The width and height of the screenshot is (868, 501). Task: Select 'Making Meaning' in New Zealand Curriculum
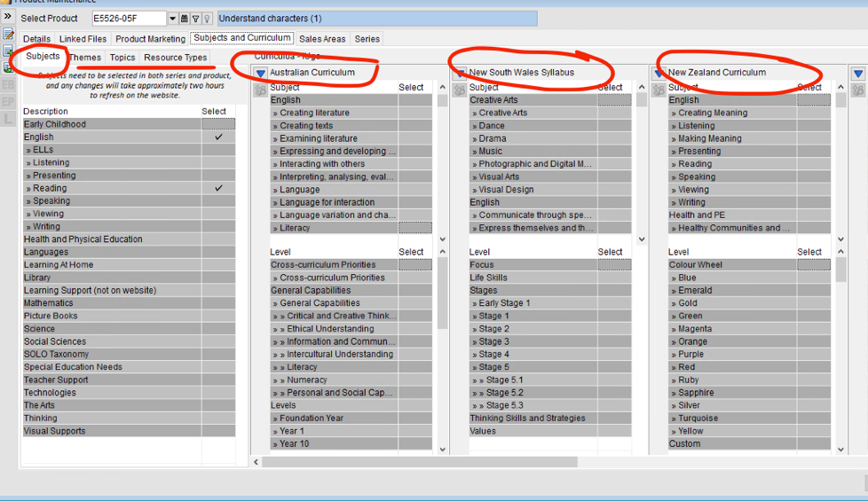pos(732,139)
